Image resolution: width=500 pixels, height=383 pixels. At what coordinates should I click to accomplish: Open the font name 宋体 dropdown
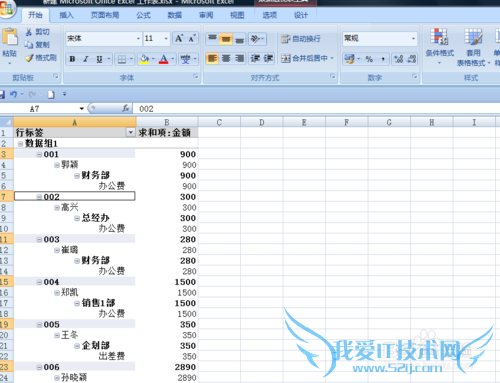point(138,39)
